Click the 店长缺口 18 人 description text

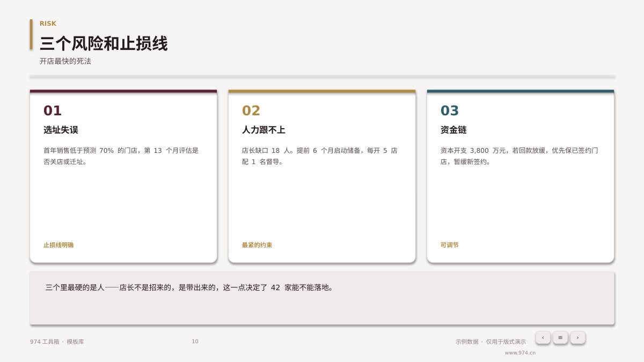point(320,156)
